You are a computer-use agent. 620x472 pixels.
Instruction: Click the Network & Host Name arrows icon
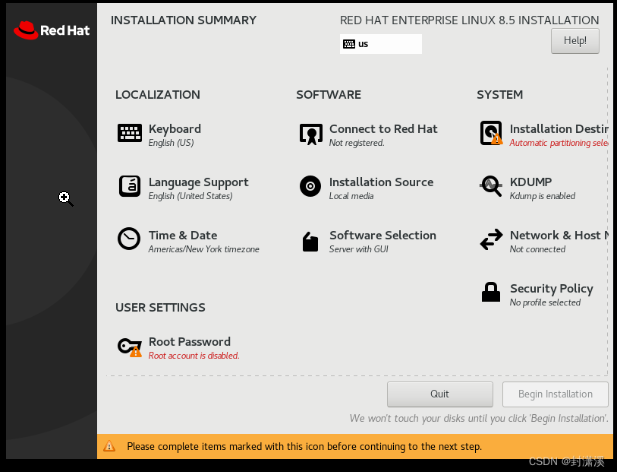[x=491, y=240]
